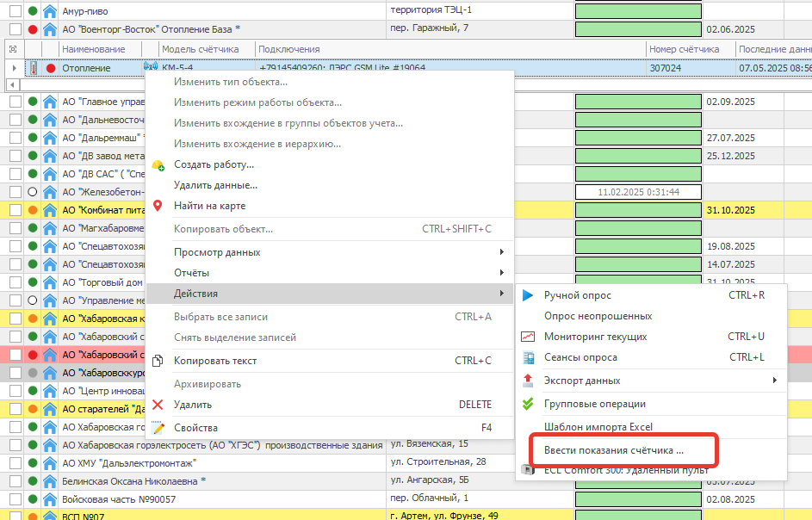Select the checkbox for АО Хабаровская горэлектросеть

15,445
